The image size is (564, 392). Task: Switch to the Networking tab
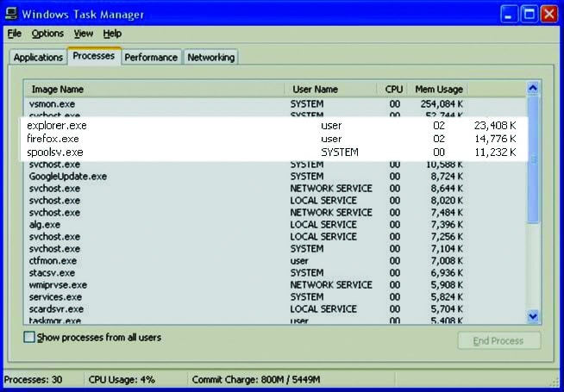pos(211,58)
